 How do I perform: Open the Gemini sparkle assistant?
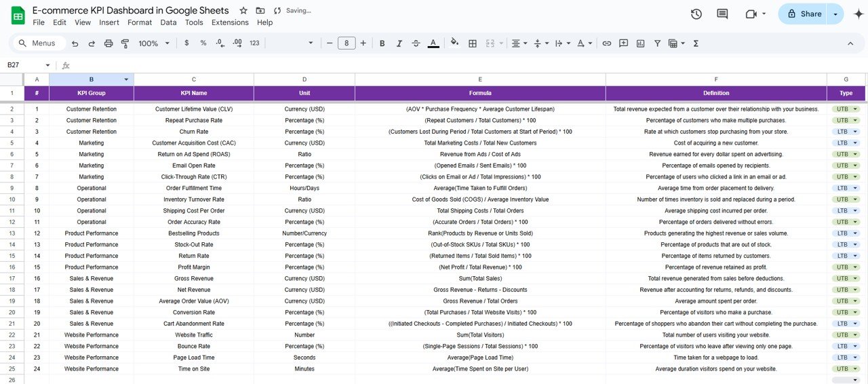[858, 14]
